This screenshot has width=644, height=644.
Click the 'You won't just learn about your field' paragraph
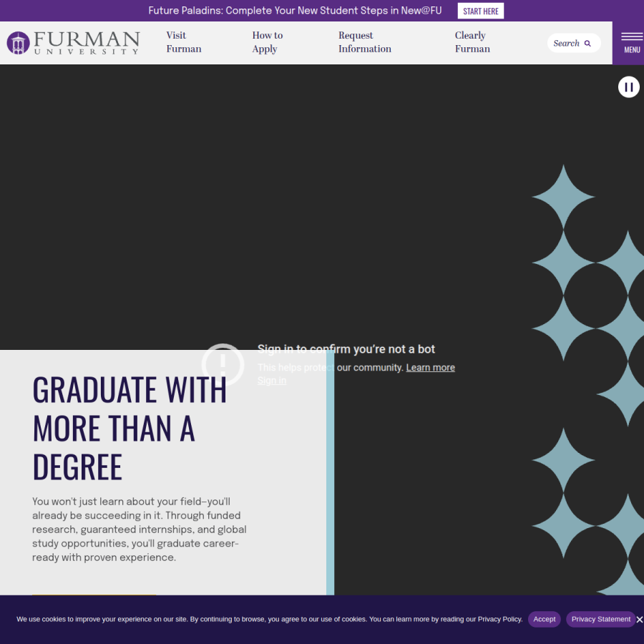point(140,530)
